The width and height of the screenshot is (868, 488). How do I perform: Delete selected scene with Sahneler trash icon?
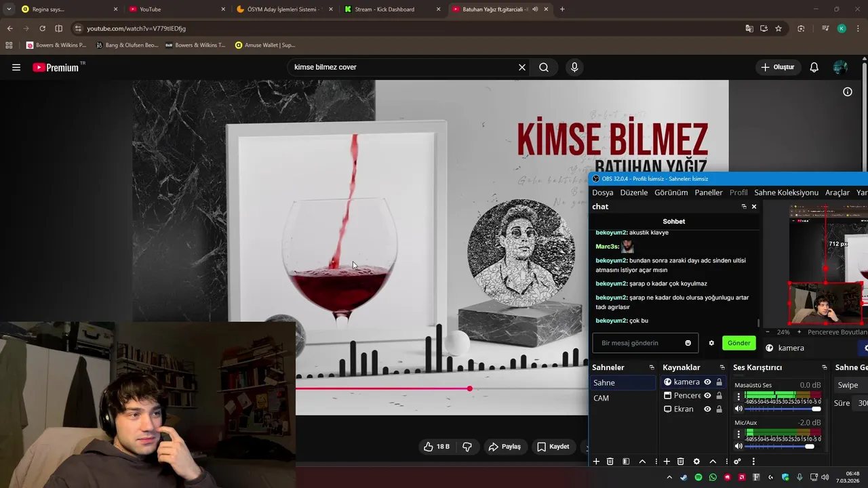click(610, 462)
